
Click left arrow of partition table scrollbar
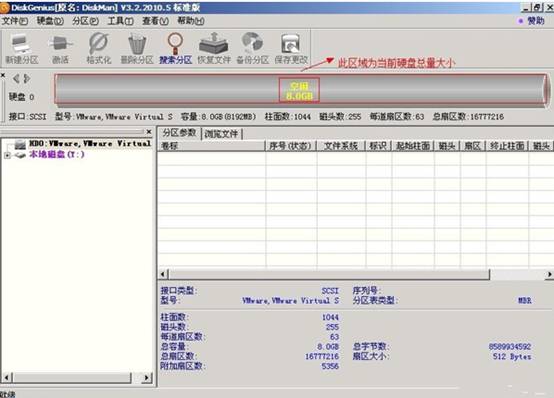pos(163,274)
